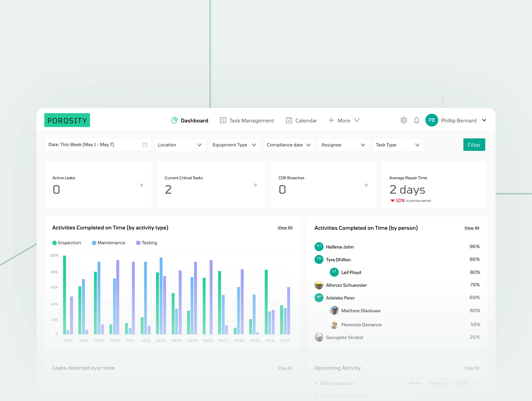Click the Task Management list icon
Image resolution: width=532 pixels, height=401 pixels.
[x=223, y=120]
